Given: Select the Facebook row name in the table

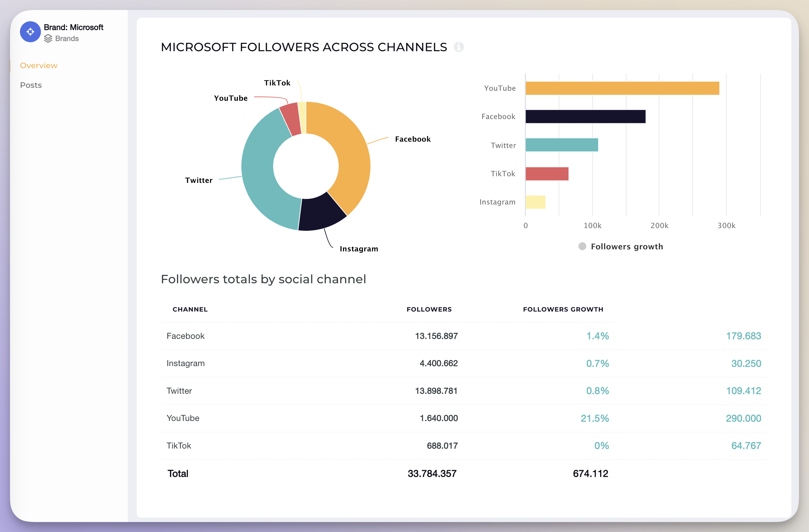Looking at the screenshot, I should click(x=186, y=336).
